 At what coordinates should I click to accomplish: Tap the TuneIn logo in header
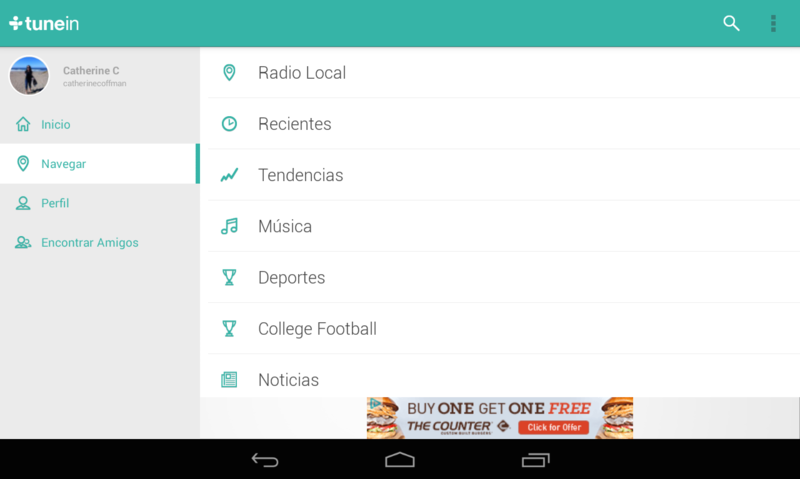pyautogui.click(x=44, y=23)
